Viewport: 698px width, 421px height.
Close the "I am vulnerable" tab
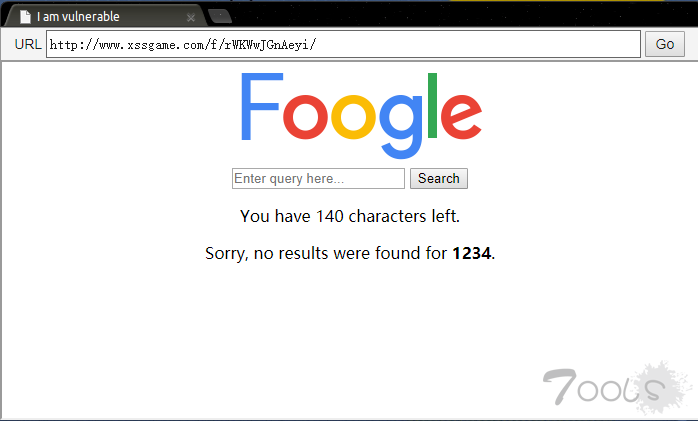pos(191,18)
